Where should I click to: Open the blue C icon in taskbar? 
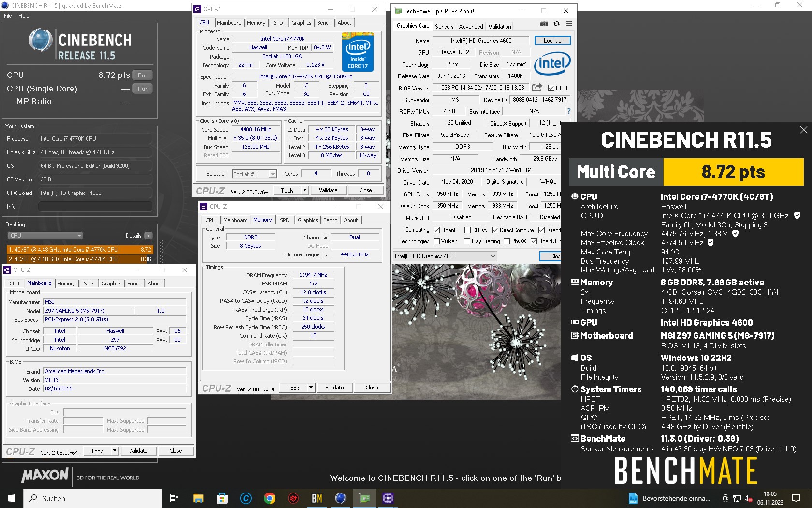[246, 498]
